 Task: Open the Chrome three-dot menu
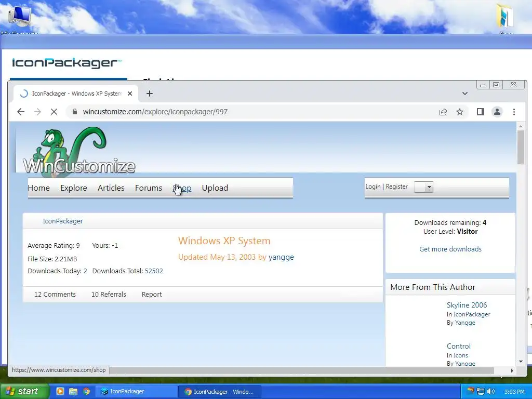(514, 112)
